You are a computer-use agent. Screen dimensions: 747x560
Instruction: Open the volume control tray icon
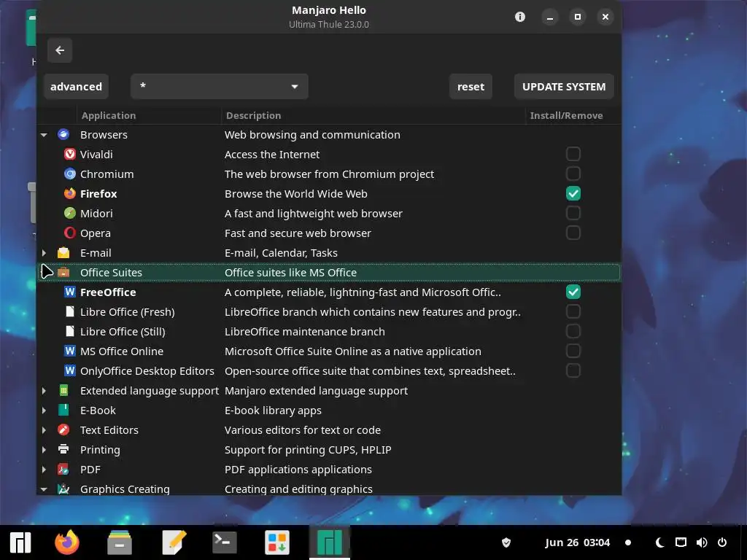pyautogui.click(x=702, y=542)
